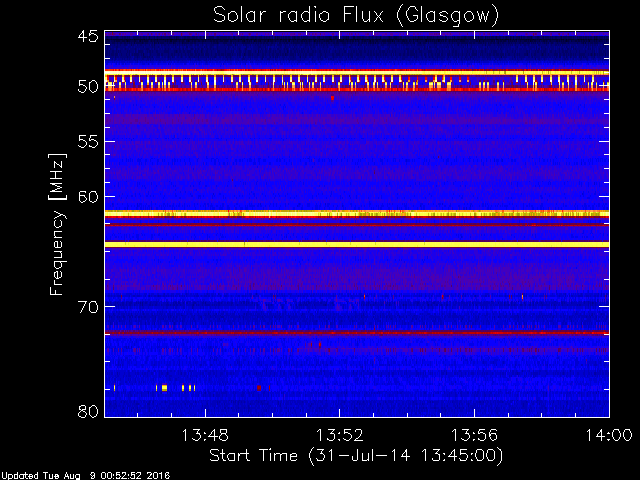Click the 45 MHz frequency axis label
The width and height of the screenshot is (640, 480).
(x=88, y=36)
